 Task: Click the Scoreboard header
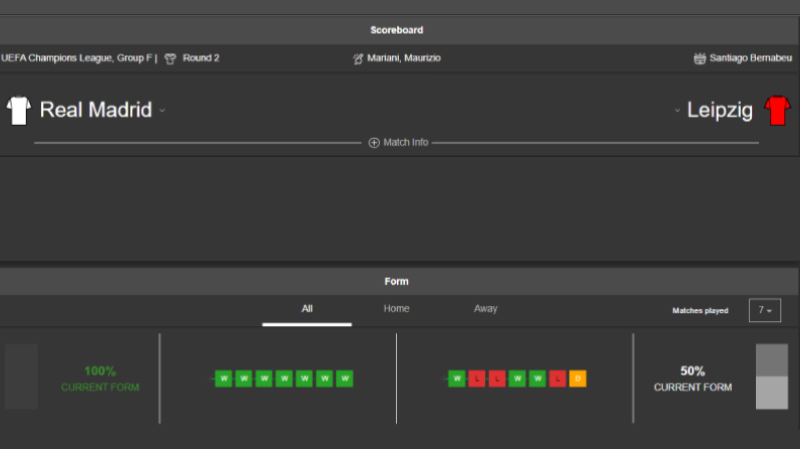tap(396, 30)
